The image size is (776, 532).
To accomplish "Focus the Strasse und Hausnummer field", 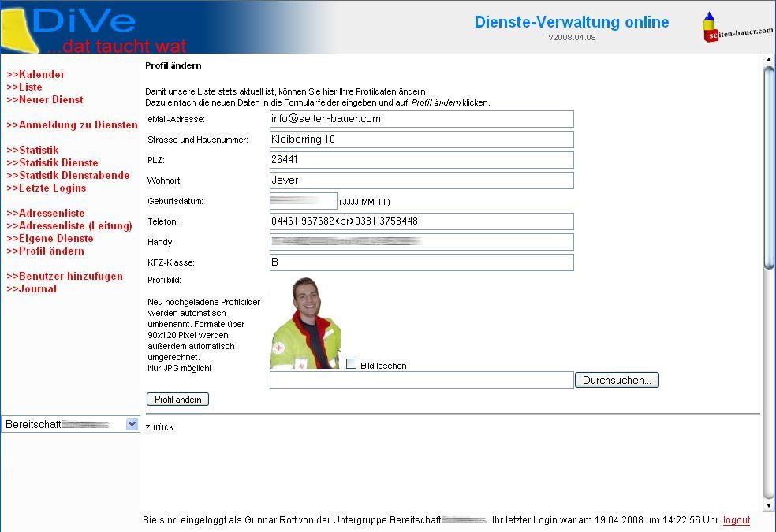I will pyautogui.click(x=422, y=140).
